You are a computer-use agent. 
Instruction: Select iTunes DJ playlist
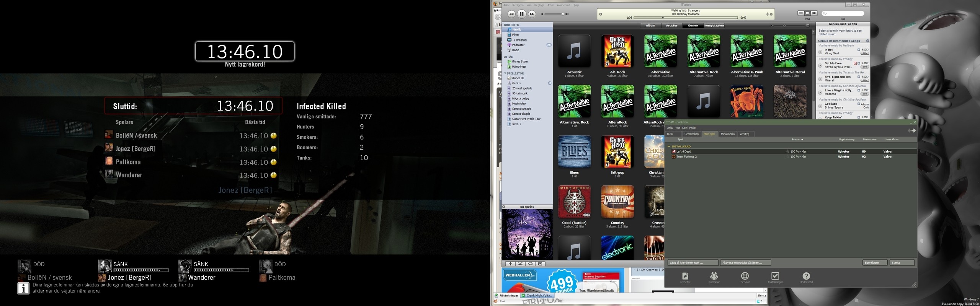[x=527, y=78]
